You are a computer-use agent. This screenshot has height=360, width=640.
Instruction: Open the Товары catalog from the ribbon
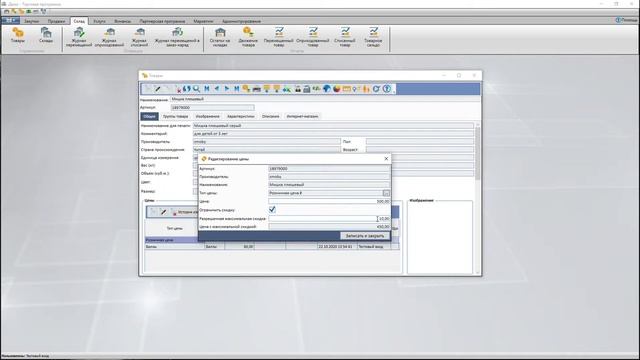(18, 35)
